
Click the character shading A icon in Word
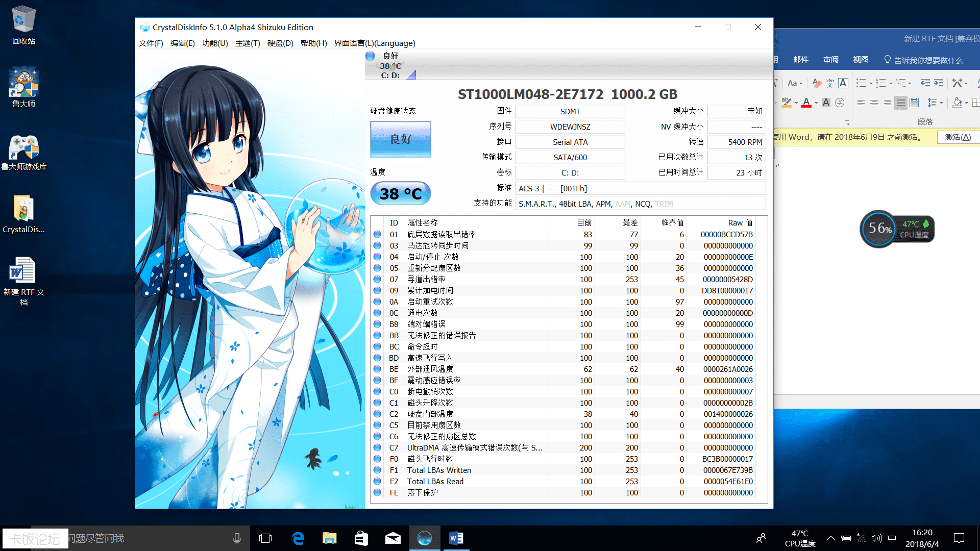(826, 103)
